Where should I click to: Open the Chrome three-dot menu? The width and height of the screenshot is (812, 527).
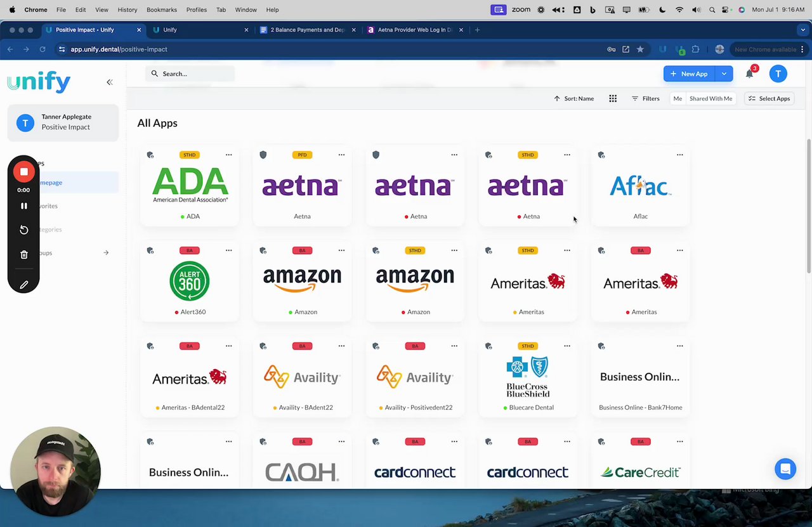[x=802, y=49]
